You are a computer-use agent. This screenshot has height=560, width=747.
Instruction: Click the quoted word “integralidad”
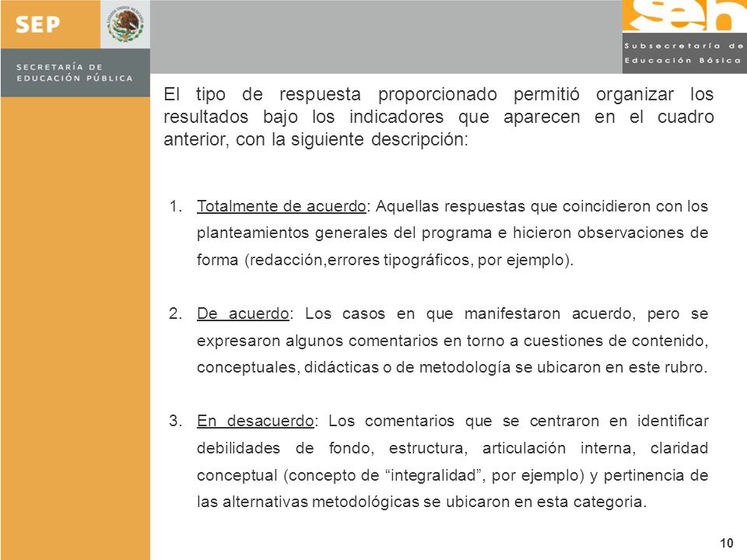[x=434, y=475]
